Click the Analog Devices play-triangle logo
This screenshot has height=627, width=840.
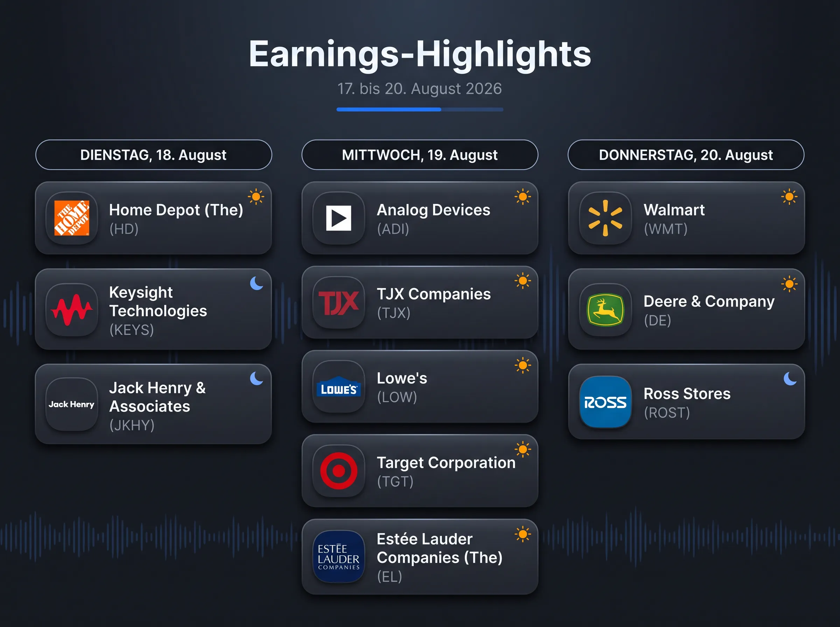[x=338, y=218]
